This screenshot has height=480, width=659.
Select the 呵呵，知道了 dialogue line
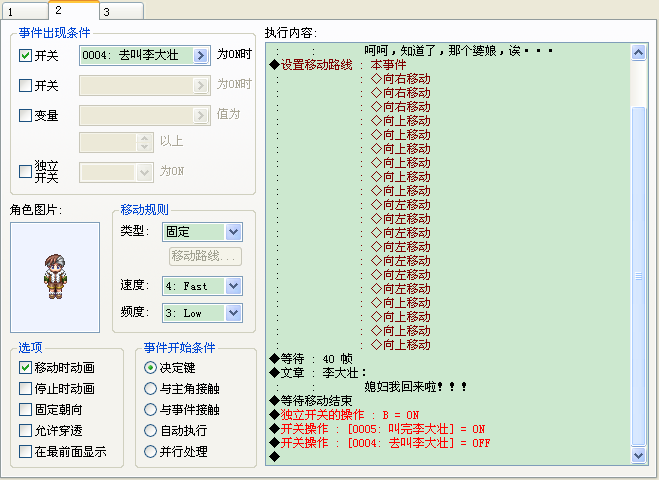point(448,51)
